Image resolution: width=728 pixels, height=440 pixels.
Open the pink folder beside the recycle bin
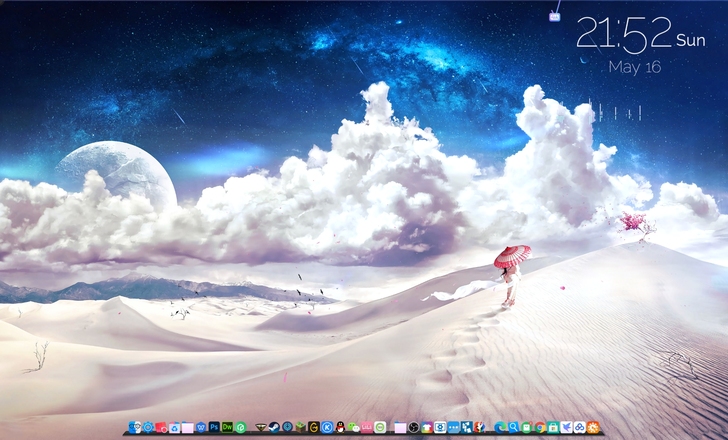[188, 428]
